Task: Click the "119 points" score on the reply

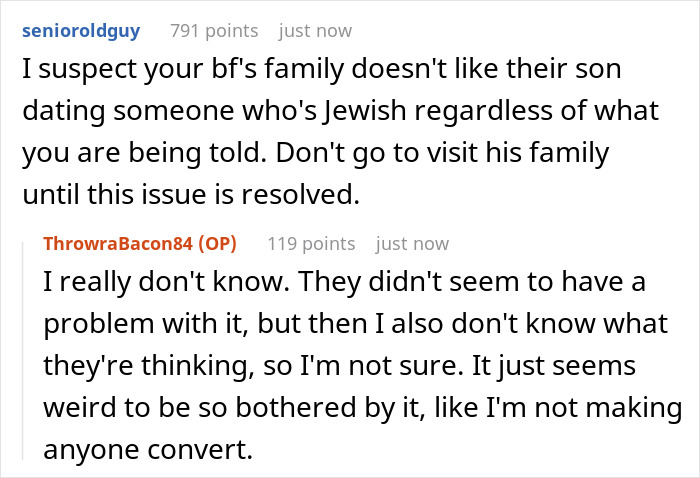Action: pyautogui.click(x=311, y=243)
